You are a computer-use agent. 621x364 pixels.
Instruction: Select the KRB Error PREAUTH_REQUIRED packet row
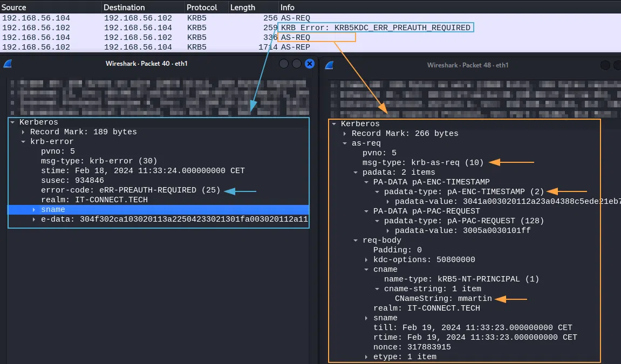point(311,28)
